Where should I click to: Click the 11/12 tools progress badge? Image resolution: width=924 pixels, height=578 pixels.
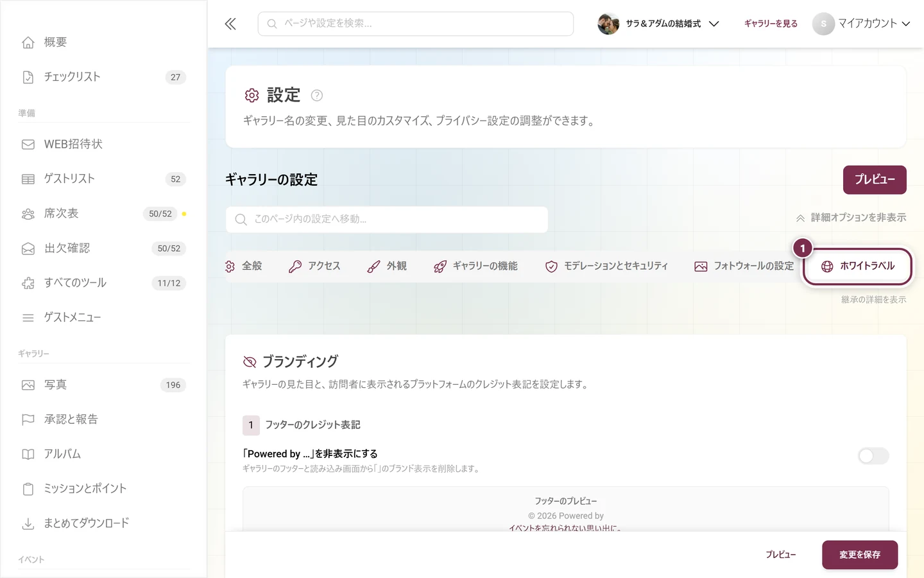coord(169,283)
